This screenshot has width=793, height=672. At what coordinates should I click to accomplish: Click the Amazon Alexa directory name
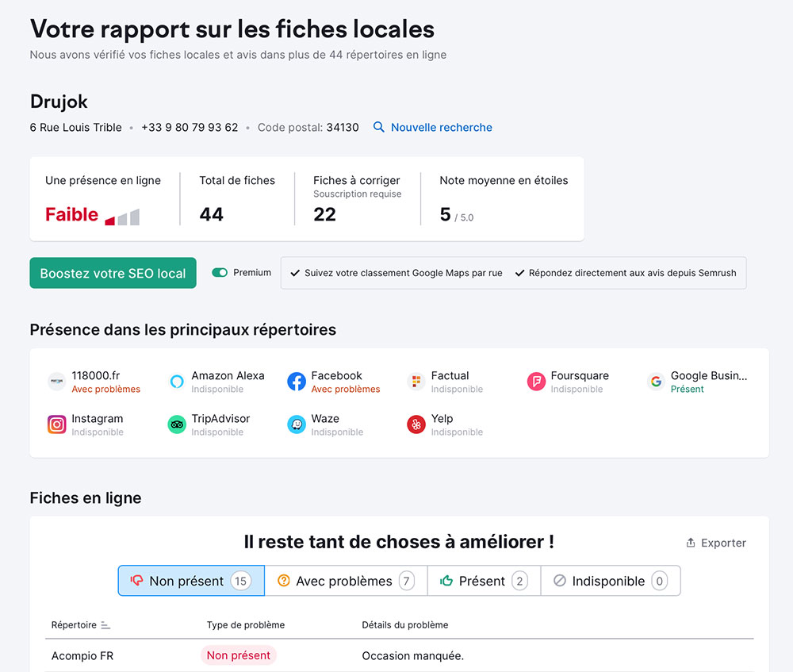[228, 375]
